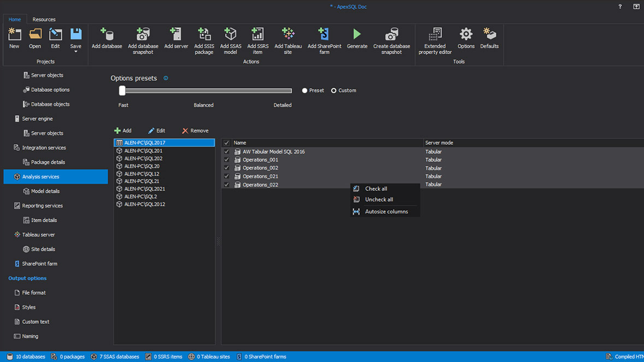Open Custom text output option
Viewport: 644px width, 362px height.
(32, 322)
